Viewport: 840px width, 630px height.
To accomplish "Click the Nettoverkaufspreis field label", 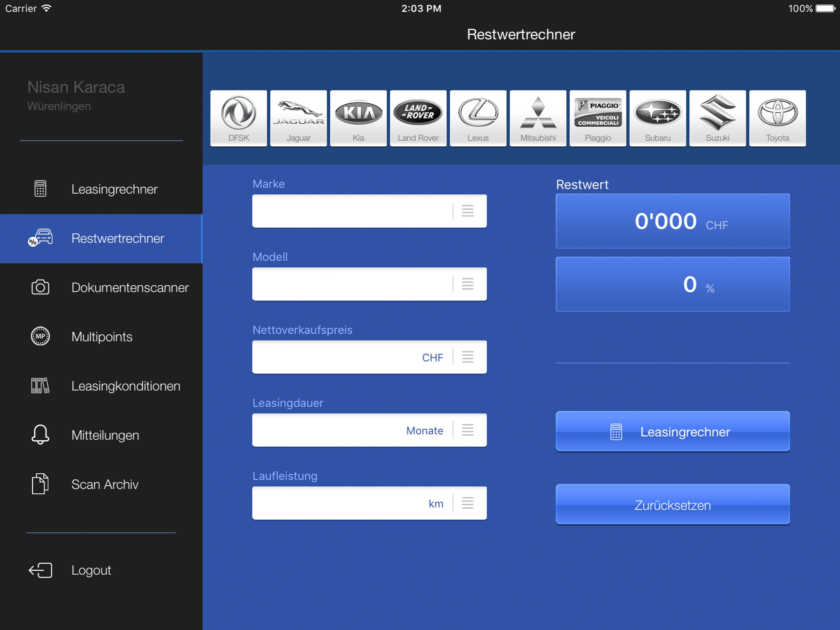I will [x=302, y=330].
